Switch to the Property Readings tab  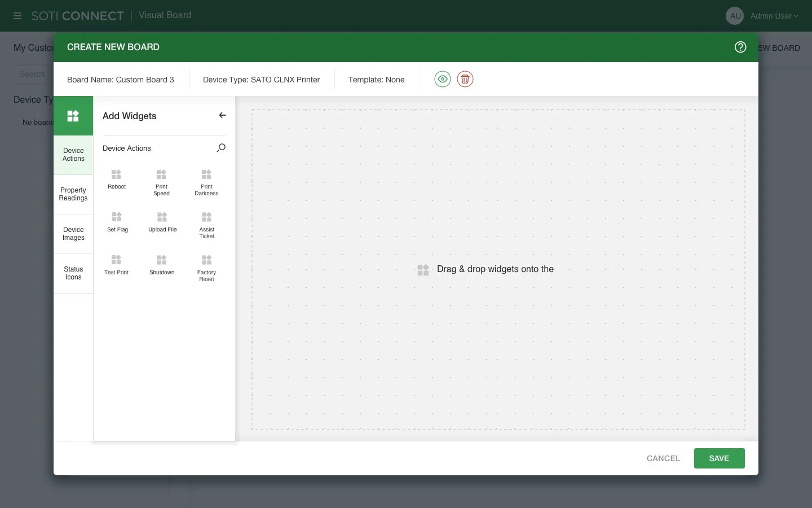tap(73, 194)
